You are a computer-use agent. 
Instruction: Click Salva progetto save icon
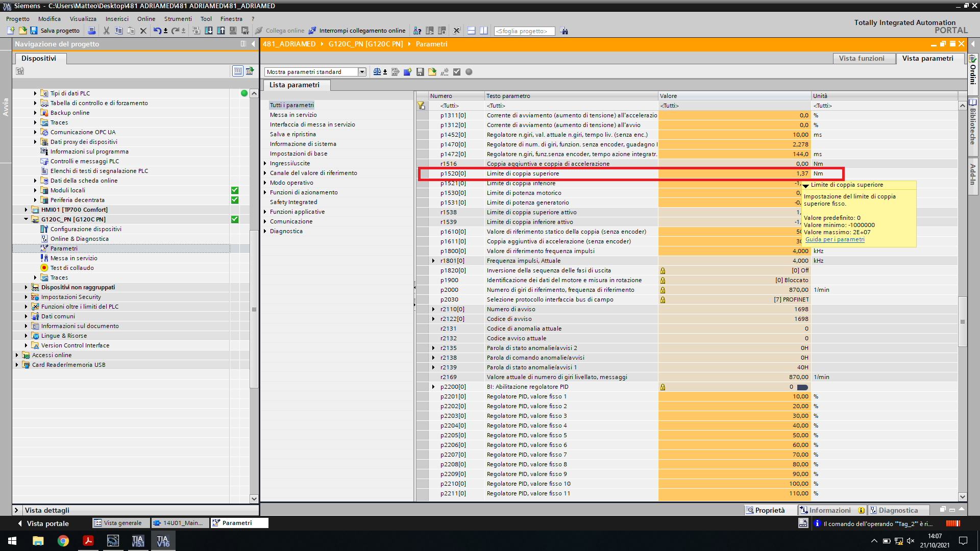(x=34, y=31)
